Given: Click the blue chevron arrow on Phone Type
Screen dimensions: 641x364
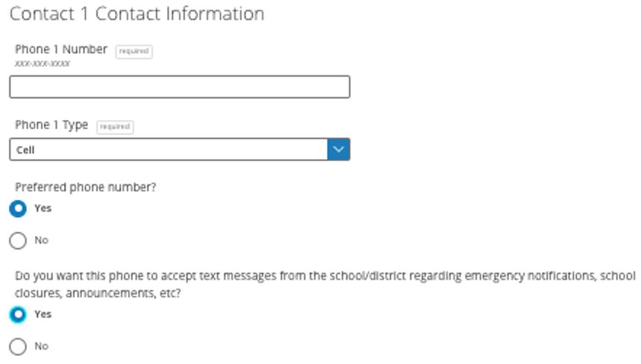Looking at the screenshot, I should tap(339, 149).
